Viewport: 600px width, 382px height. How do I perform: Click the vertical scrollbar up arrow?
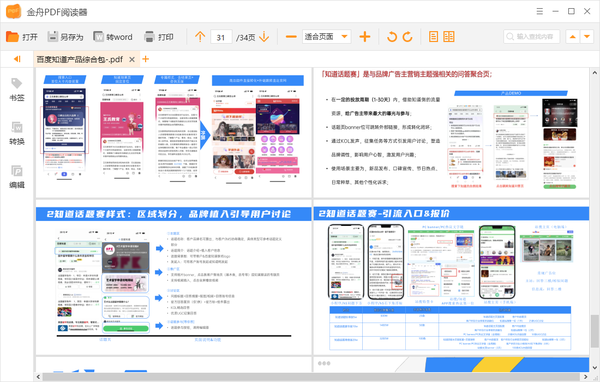[594, 72]
